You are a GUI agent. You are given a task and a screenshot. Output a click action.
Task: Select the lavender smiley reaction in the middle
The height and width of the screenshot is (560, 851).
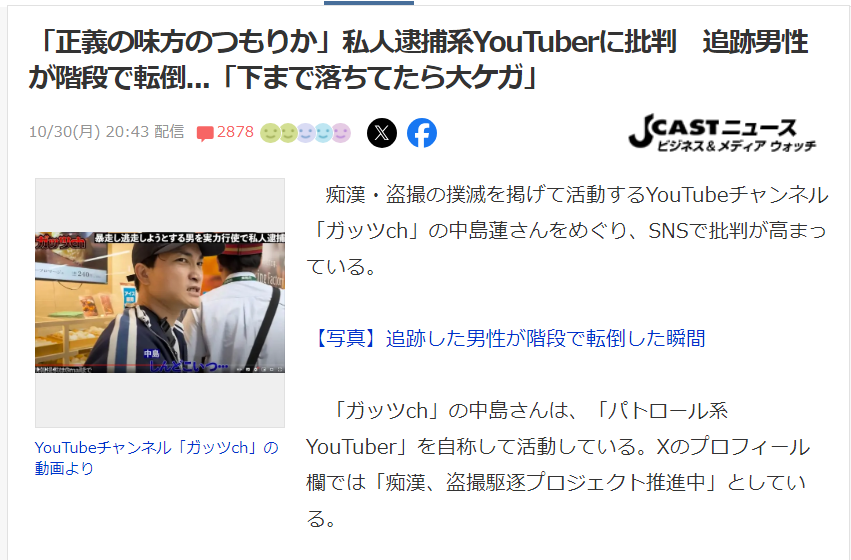[x=306, y=133]
